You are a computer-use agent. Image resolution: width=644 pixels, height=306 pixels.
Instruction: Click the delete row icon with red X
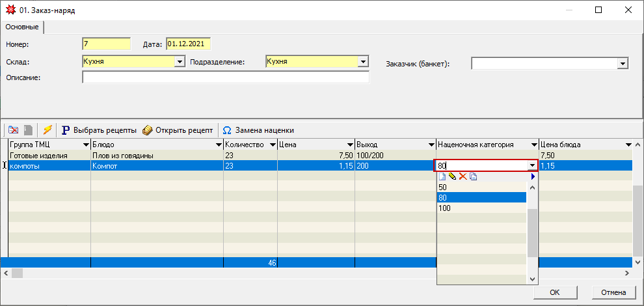click(x=13, y=130)
